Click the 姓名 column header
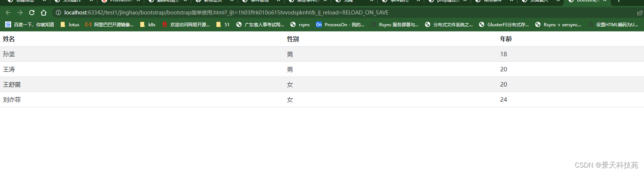 (9, 39)
